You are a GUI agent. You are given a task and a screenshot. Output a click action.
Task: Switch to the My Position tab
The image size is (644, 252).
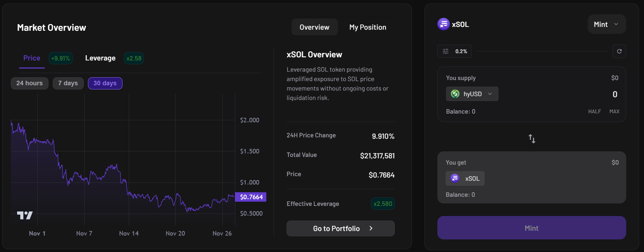[368, 27]
